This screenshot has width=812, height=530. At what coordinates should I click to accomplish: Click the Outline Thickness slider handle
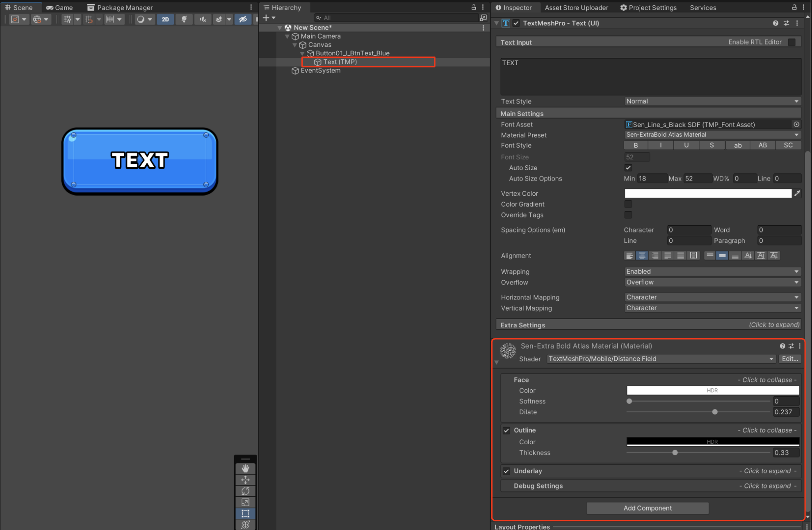click(x=675, y=453)
